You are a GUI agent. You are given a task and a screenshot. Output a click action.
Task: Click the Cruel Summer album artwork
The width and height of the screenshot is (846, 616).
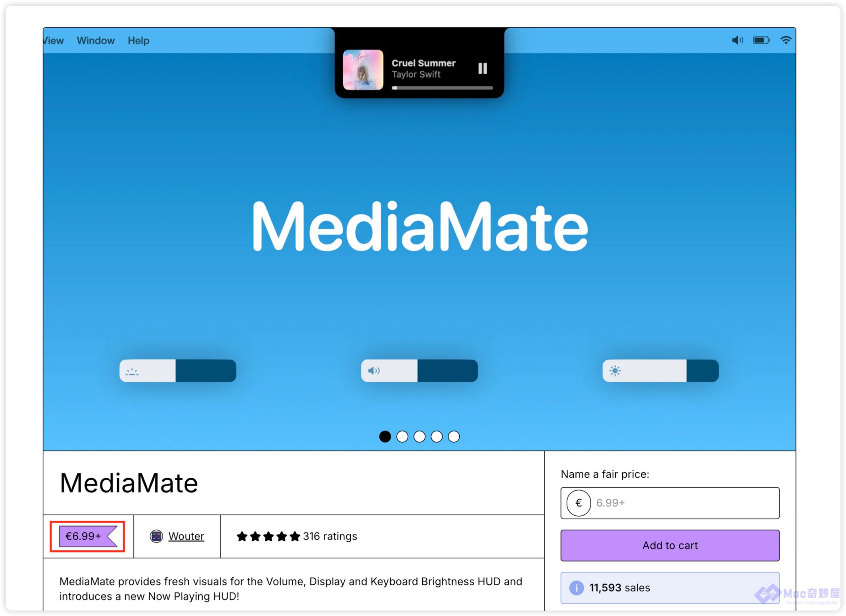[363, 70]
